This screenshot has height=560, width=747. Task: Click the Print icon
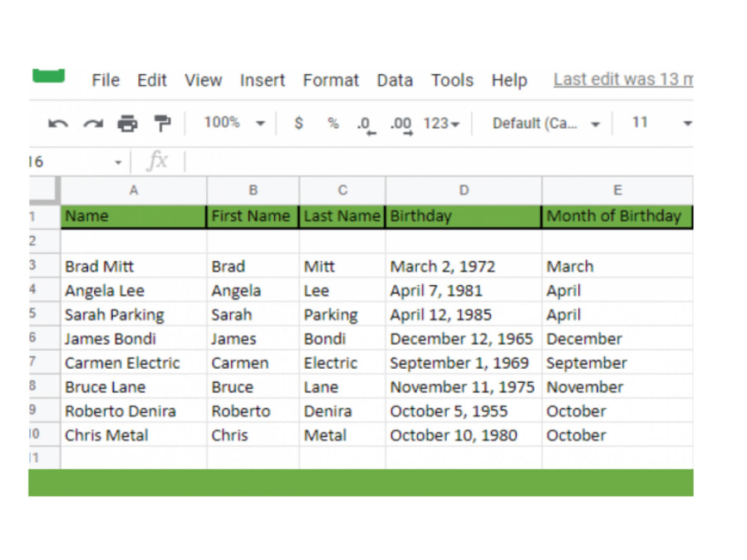point(127,124)
